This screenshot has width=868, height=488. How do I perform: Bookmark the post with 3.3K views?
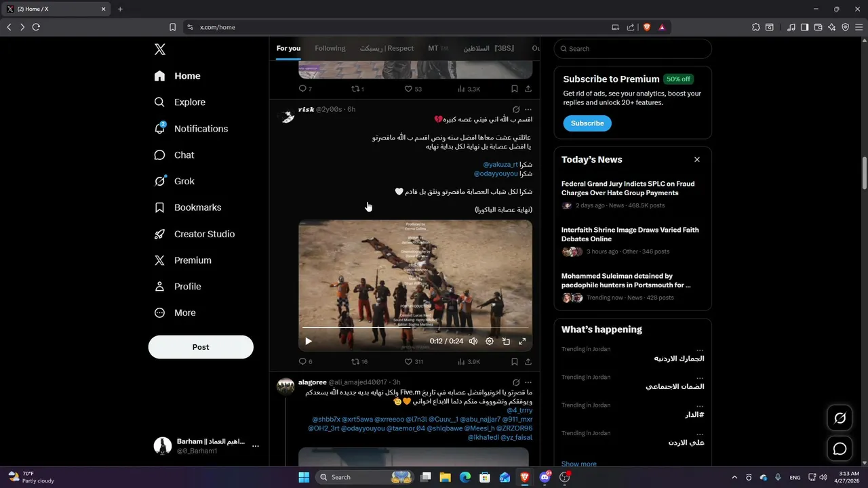[x=515, y=89]
